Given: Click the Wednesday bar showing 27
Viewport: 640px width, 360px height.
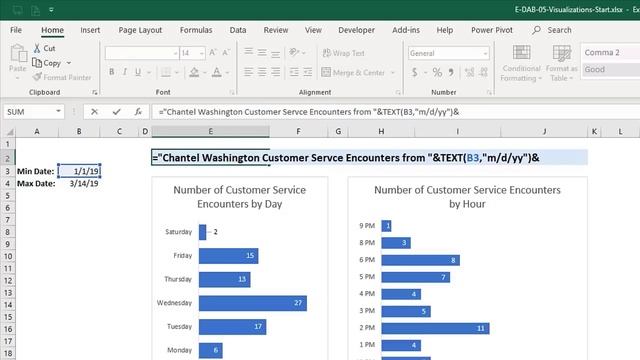Looking at the screenshot, I should (x=253, y=303).
